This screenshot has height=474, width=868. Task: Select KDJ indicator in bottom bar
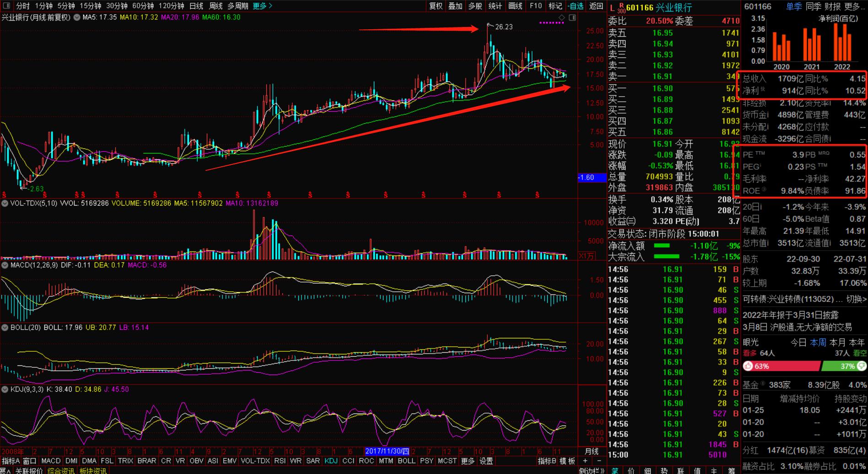coord(331,461)
